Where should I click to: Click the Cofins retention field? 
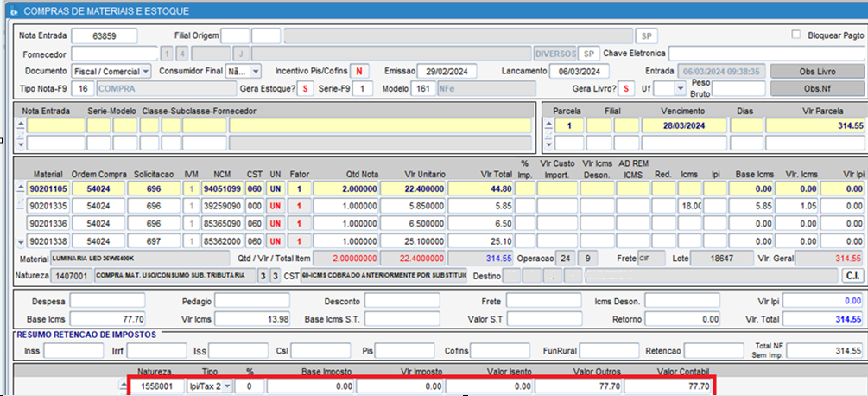500,351
